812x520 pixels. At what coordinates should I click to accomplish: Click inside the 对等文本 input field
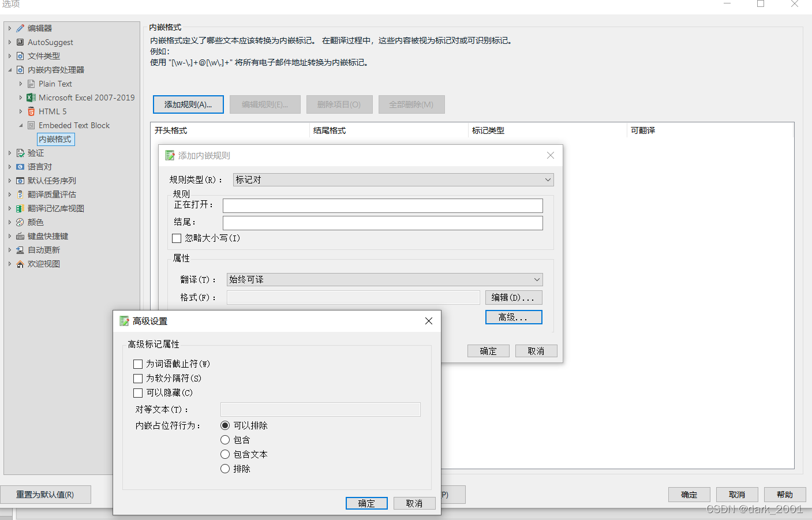point(320,409)
